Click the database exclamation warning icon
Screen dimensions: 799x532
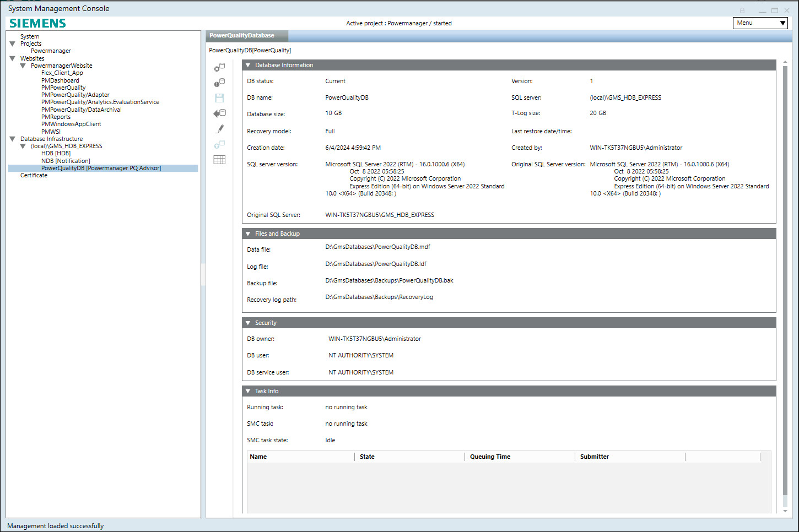pos(219,83)
